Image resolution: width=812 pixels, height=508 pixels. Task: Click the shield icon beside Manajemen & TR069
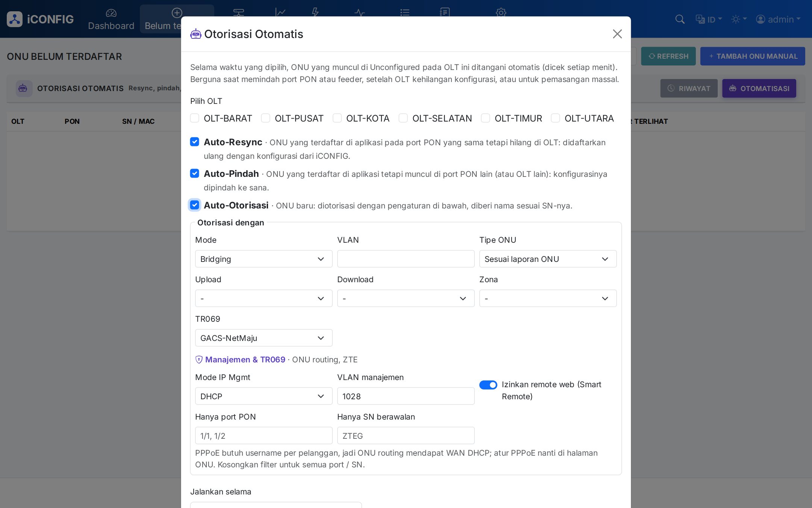(x=199, y=359)
